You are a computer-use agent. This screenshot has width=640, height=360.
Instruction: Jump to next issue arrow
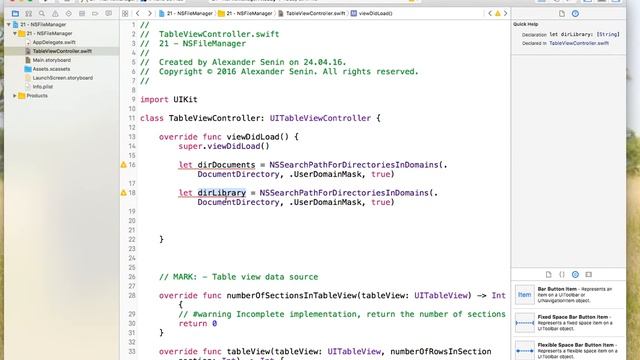[505, 13]
